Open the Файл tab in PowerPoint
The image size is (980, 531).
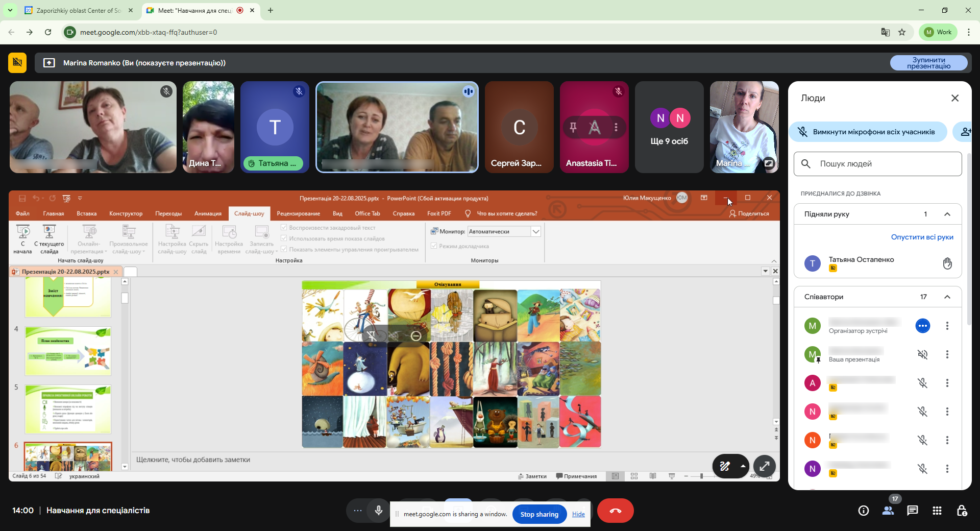pyautogui.click(x=22, y=213)
